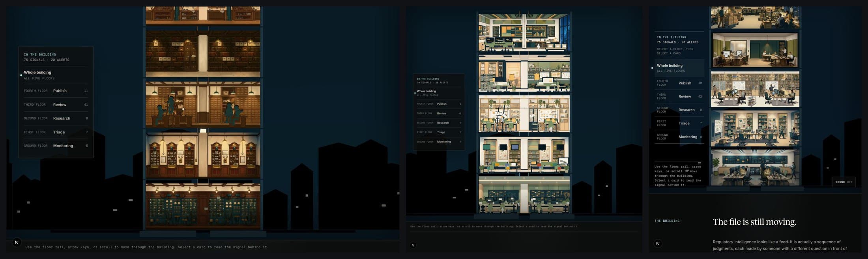This screenshot has width=868, height=259.
Task: Open Third Floor Review in the left view
Action: click(55, 105)
